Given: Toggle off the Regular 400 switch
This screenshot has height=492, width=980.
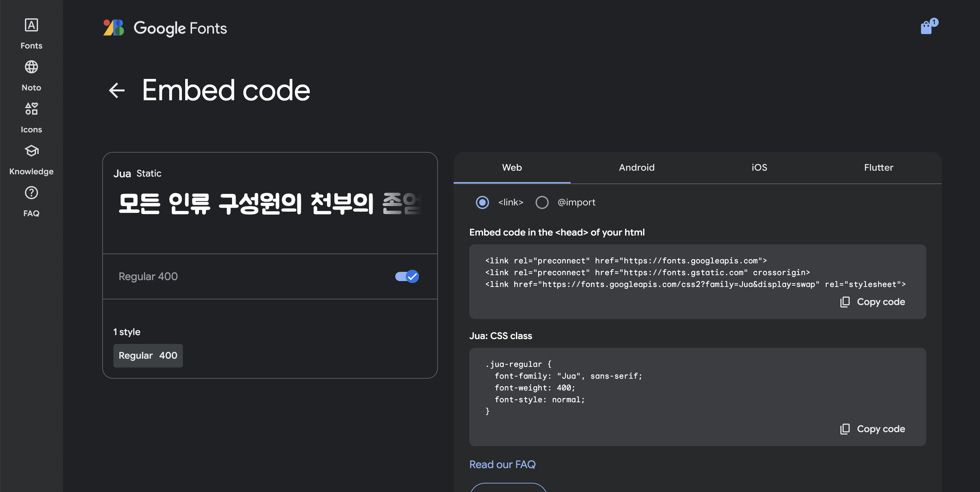Looking at the screenshot, I should [407, 276].
